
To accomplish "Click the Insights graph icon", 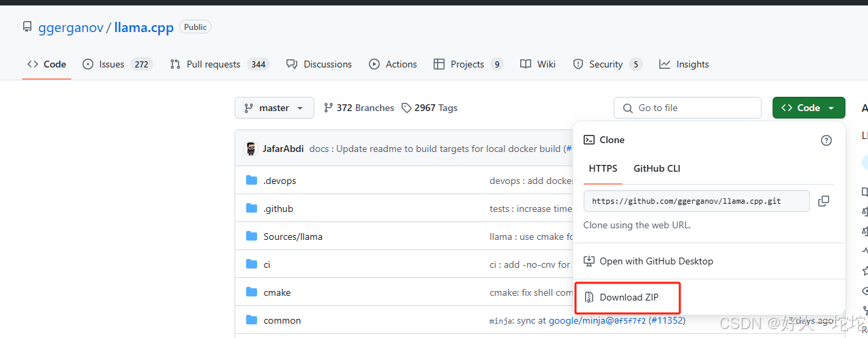I will tap(665, 64).
